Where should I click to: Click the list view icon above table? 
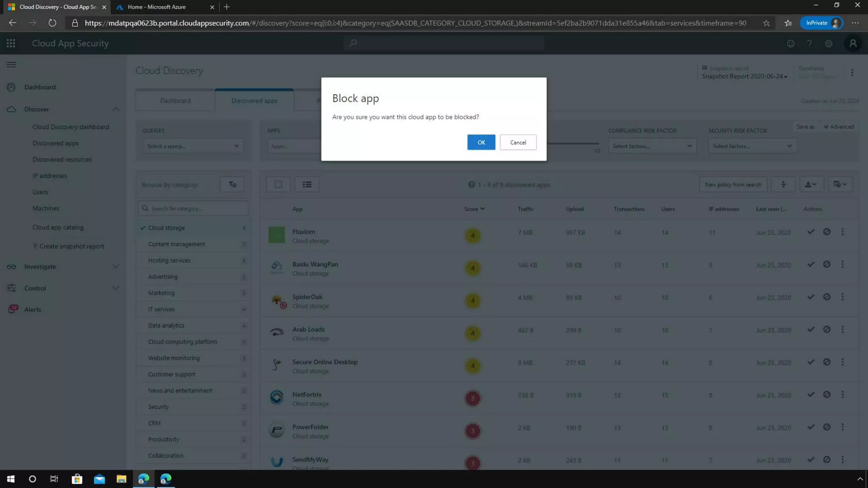pyautogui.click(x=307, y=184)
